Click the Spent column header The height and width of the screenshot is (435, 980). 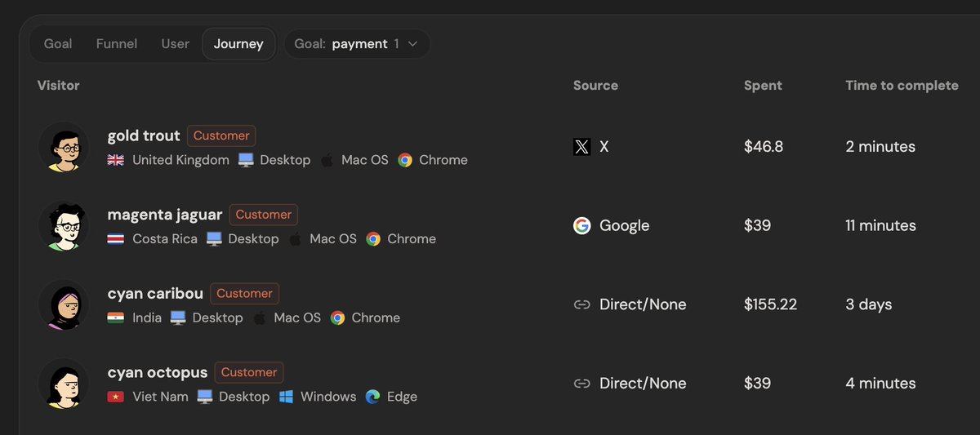[763, 85]
